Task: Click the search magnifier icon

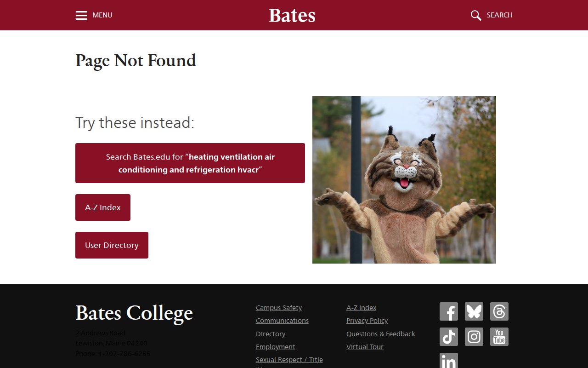Action: 476,15
